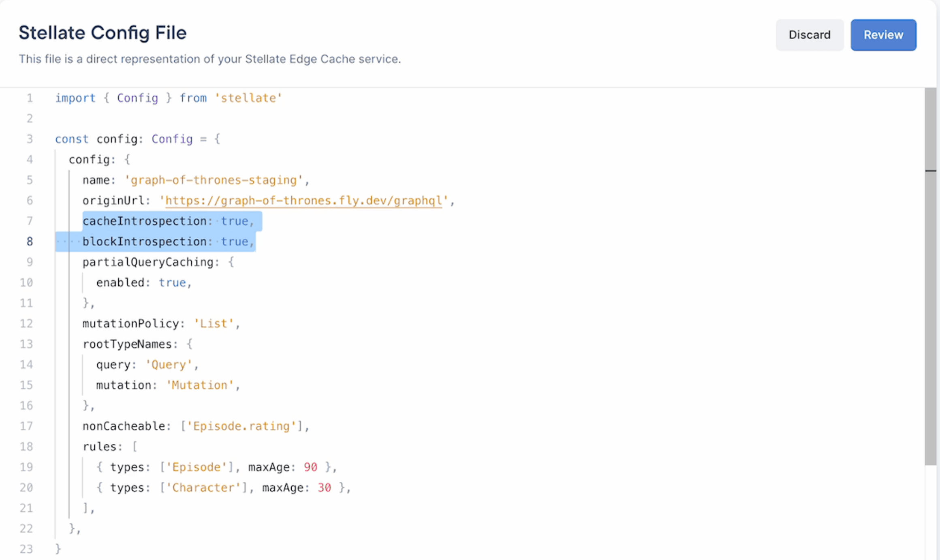Click the Episode maxAge value 90
This screenshot has height=560, width=940.
pyautogui.click(x=310, y=467)
